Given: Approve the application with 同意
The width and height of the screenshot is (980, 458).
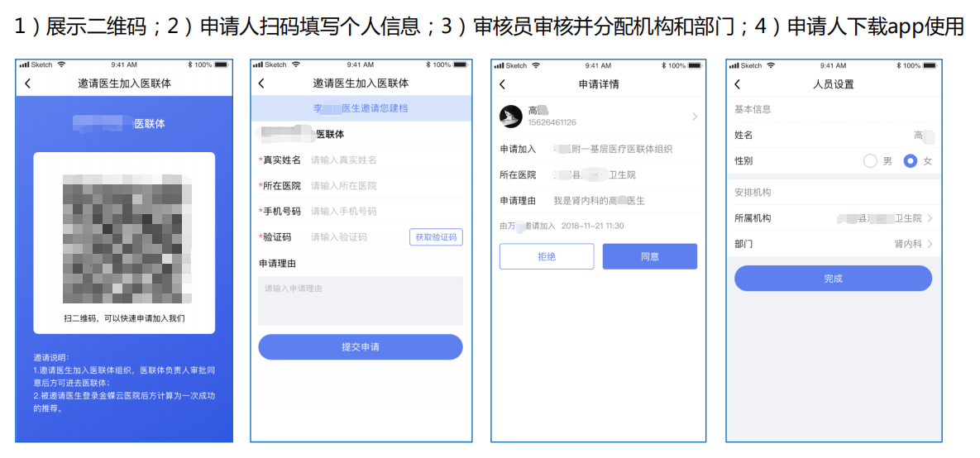Looking at the screenshot, I should [650, 257].
